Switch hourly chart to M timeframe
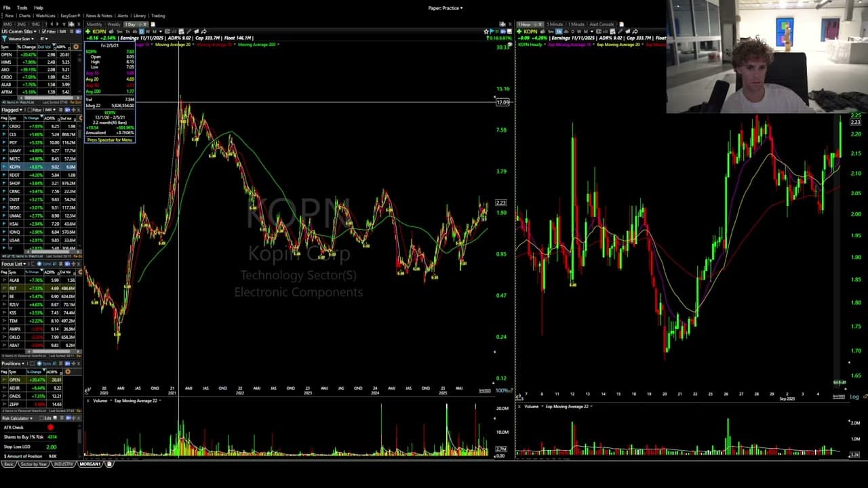Screen dimensions: 868x488 click(585, 31)
